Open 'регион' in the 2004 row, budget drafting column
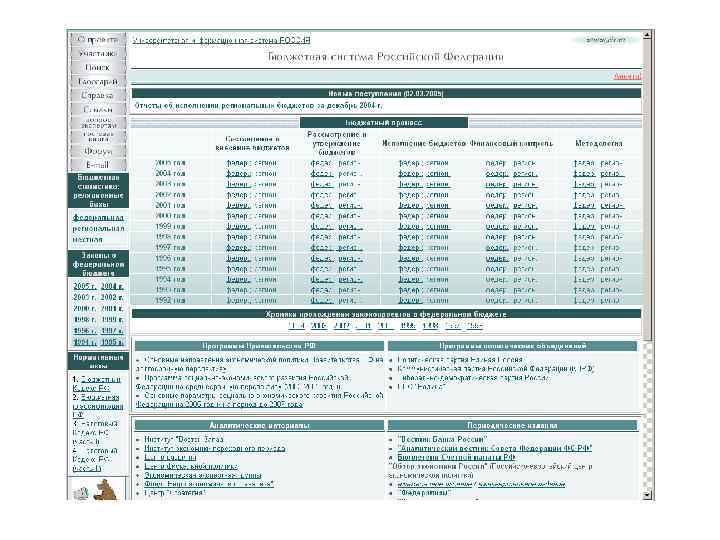The height and width of the screenshot is (540, 720). click(x=265, y=174)
